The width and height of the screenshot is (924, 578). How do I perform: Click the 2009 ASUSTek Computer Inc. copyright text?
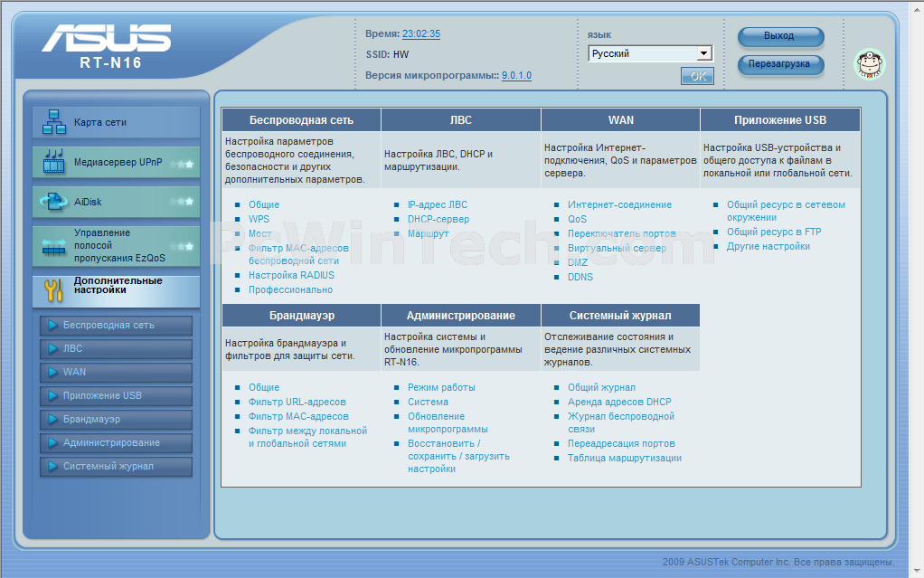778,562
